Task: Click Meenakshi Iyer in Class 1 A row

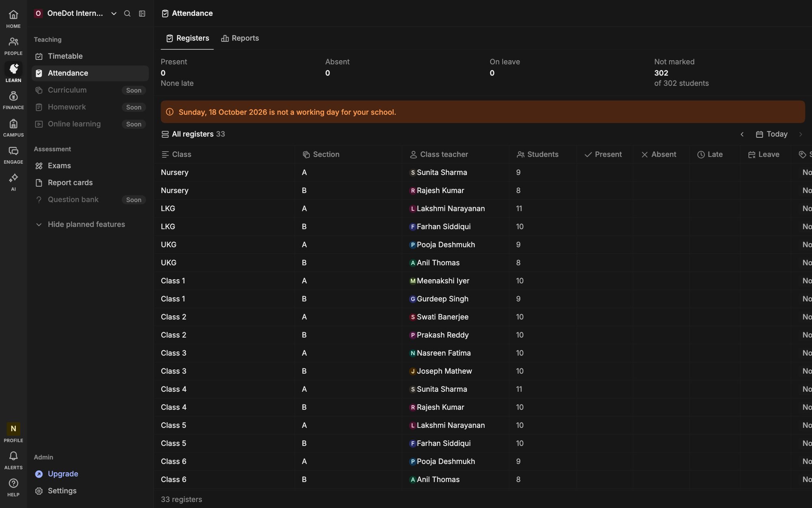Action: pyautogui.click(x=439, y=281)
